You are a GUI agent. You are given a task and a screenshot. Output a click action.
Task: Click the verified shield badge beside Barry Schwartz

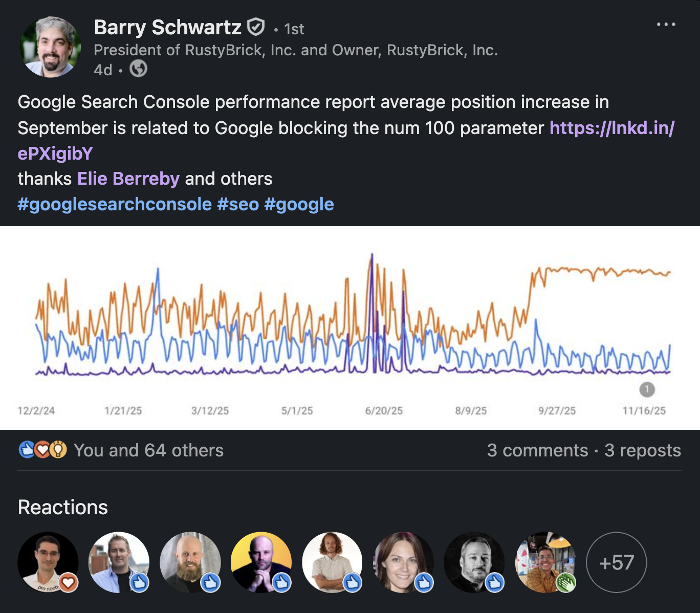[x=256, y=27]
